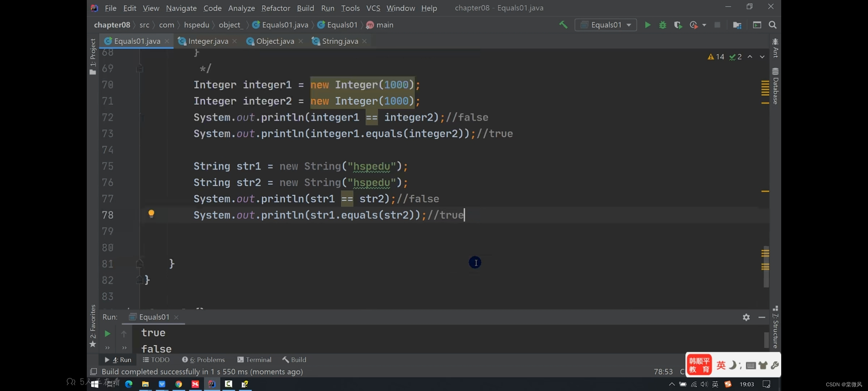Open Run panel settings gear
Image resolution: width=868 pixels, height=391 pixels.
pyautogui.click(x=746, y=317)
